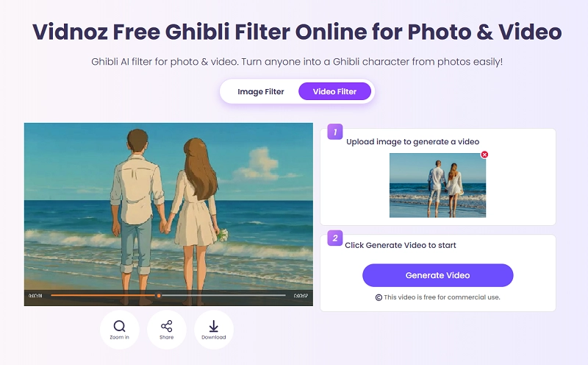Image resolution: width=588 pixels, height=365 pixels.
Task: Click the orange video progress handle
Action: tap(159, 296)
